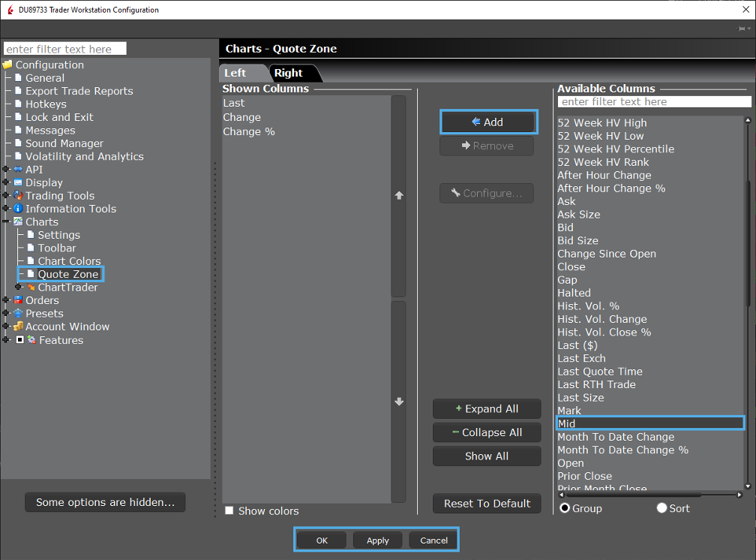Click the API arrows icon
Screen dimensions: 756x560
click(18, 170)
